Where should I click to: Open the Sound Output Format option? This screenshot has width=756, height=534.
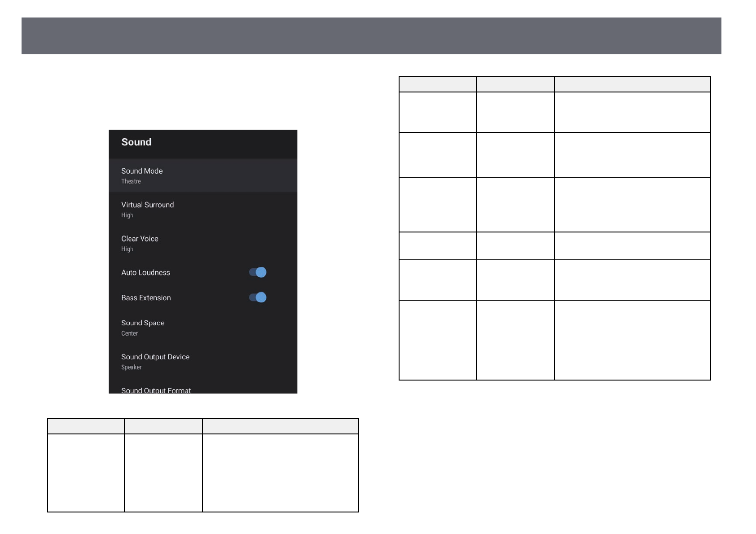pyautogui.click(x=156, y=390)
